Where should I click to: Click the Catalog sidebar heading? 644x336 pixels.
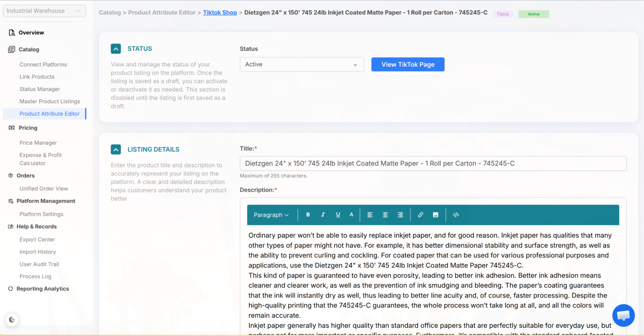pos(29,49)
